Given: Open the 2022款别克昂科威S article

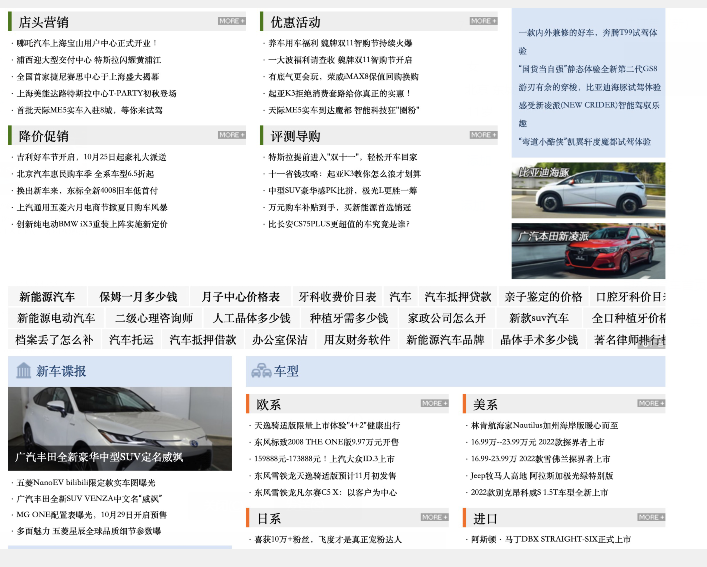Looking at the screenshot, I should pos(539,492).
